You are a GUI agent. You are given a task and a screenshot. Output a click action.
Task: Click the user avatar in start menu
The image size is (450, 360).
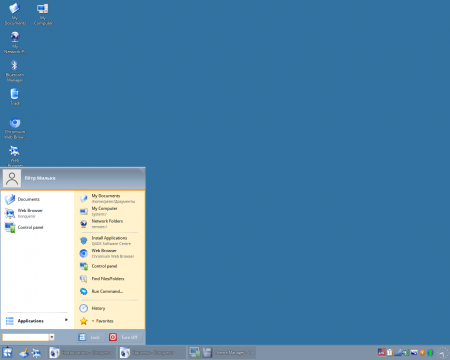[x=12, y=178]
